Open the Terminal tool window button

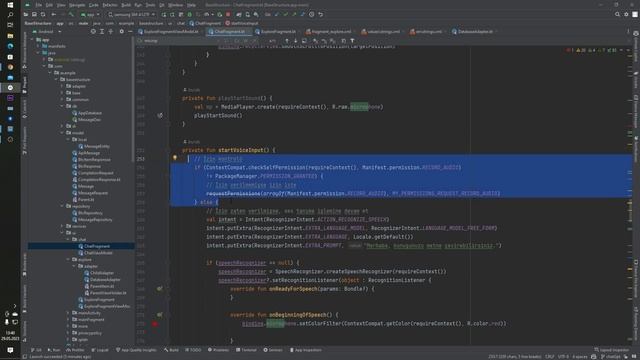pos(246,350)
